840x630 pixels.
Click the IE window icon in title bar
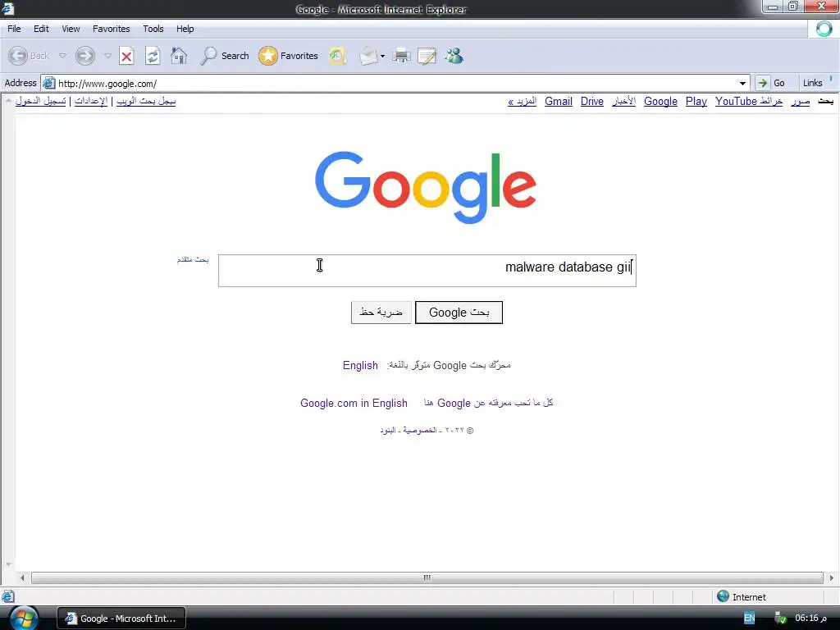[8, 8]
